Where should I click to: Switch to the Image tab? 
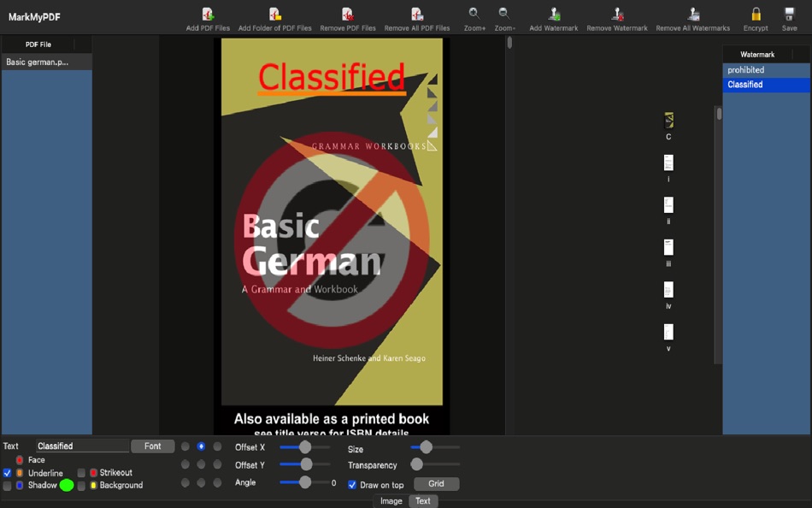(391, 501)
